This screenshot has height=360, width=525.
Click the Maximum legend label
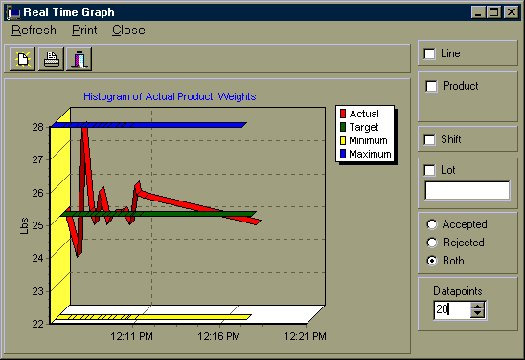(x=370, y=154)
